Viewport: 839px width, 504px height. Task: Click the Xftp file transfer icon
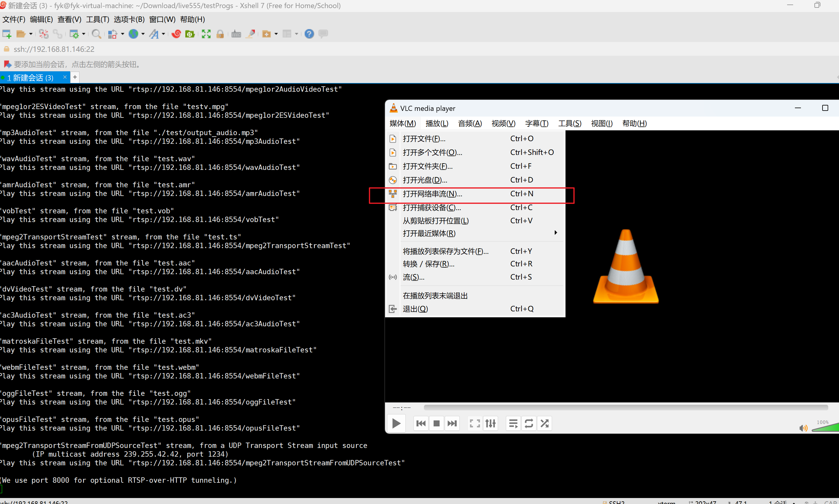(190, 34)
